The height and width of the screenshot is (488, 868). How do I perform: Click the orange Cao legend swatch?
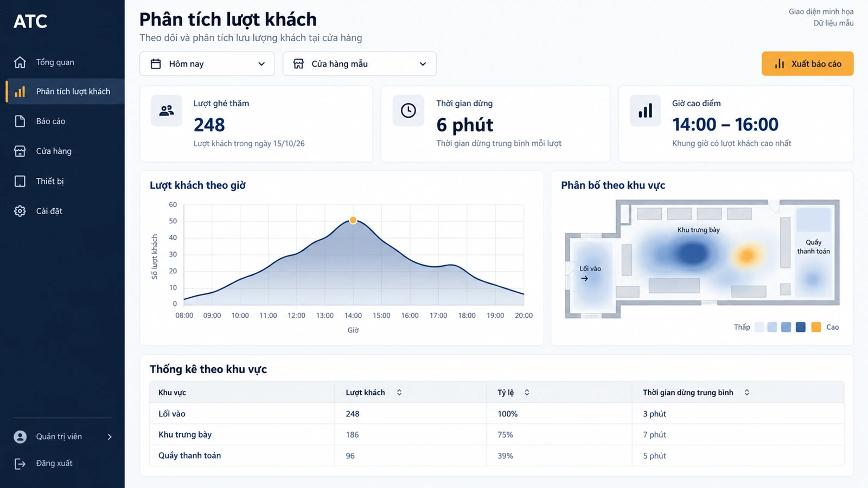(x=816, y=327)
